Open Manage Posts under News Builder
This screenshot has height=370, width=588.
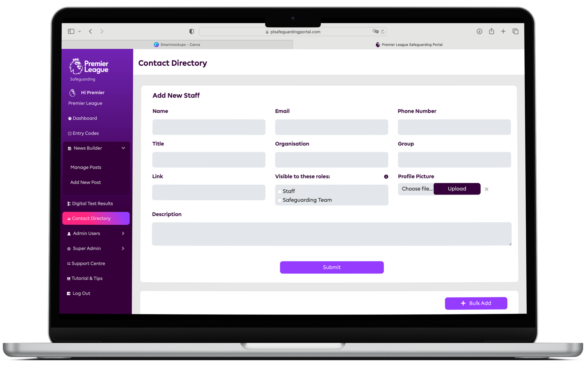pyautogui.click(x=86, y=167)
